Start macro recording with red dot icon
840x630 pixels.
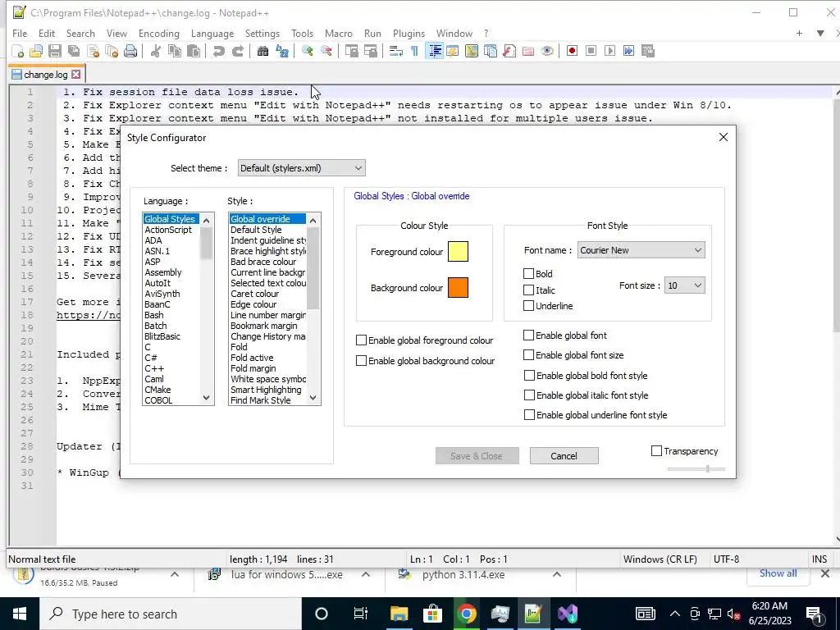click(572, 51)
